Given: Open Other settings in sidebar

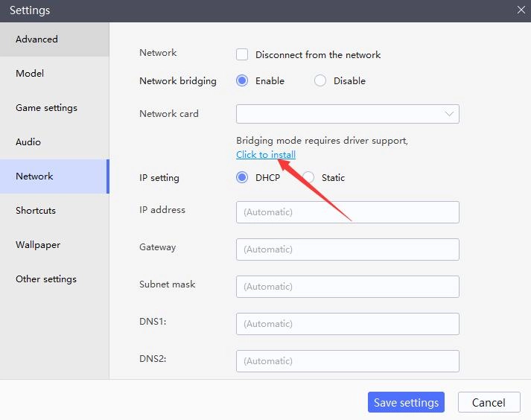Looking at the screenshot, I should click(54, 279).
